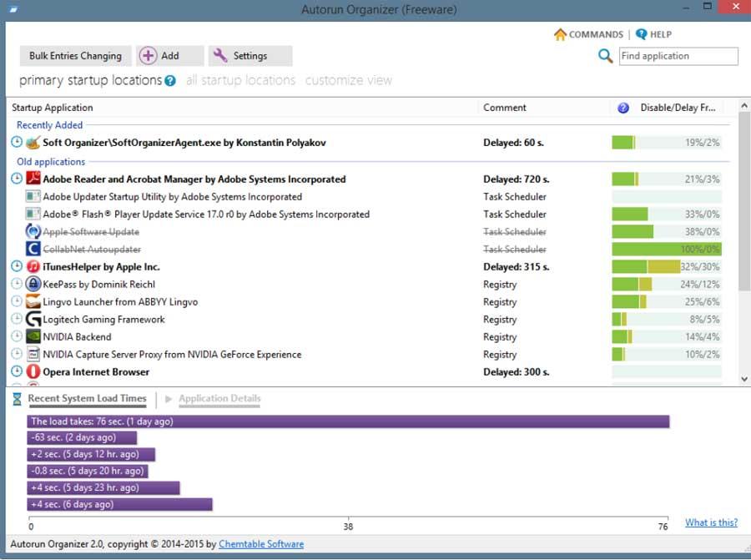Click the Disable/Delay Fr... column header
Screen dimensions: 751x560
[678, 108]
